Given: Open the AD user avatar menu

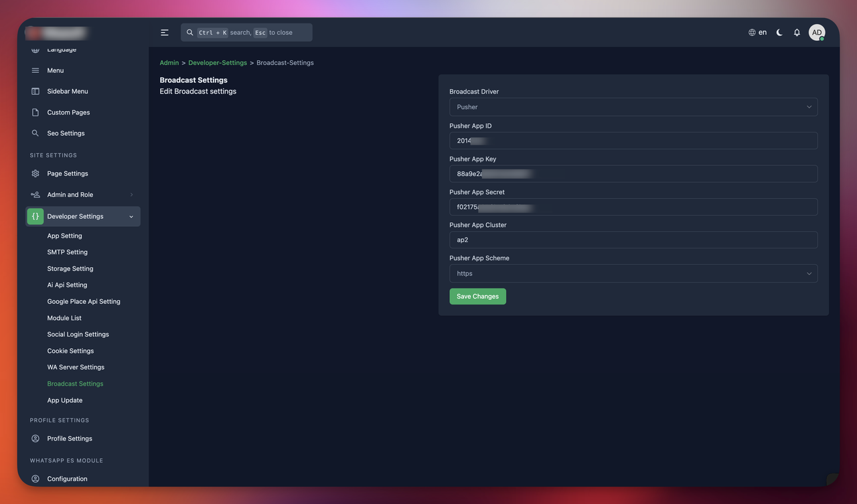Looking at the screenshot, I should pyautogui.click(x=817, y=32).
